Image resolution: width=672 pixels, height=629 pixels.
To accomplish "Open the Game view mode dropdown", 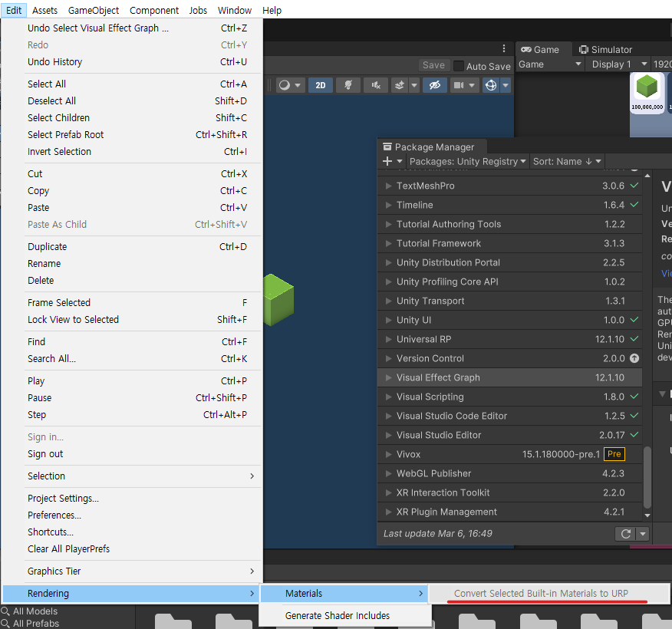I will 550,64.
